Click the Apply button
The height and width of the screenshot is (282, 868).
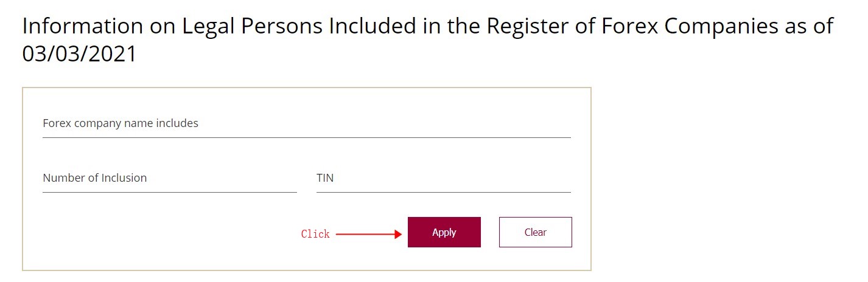coord(444,232)
